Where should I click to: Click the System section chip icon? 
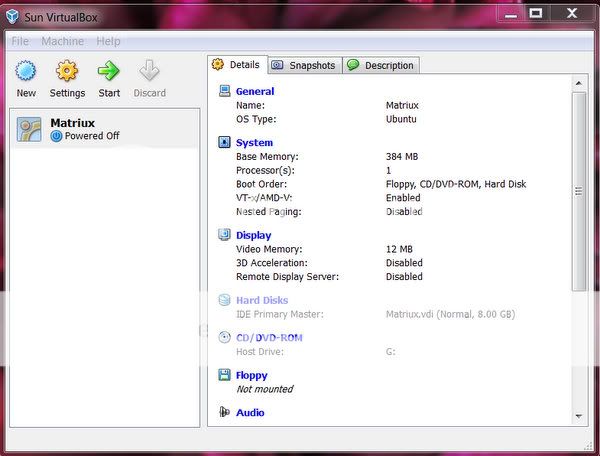tap(224, 142)
